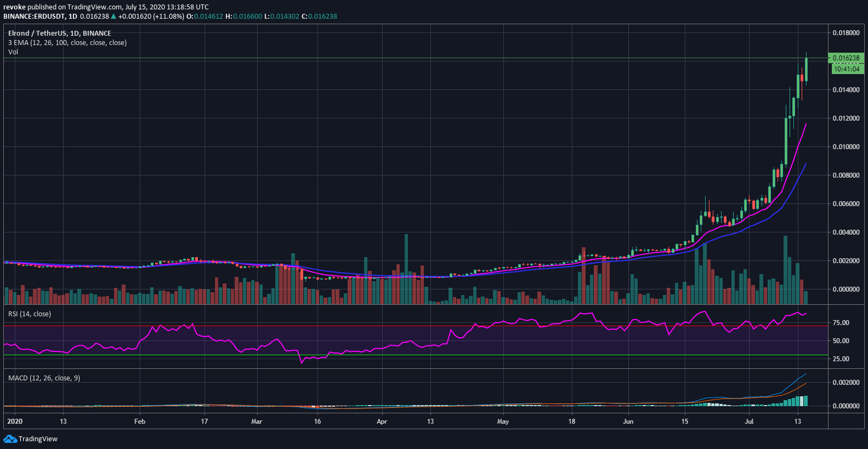The width and height of the screenshot is (868, 449).
Task: Select the 3 EMA indicator label
Action: pyautogui.click(x=67, y=42)
